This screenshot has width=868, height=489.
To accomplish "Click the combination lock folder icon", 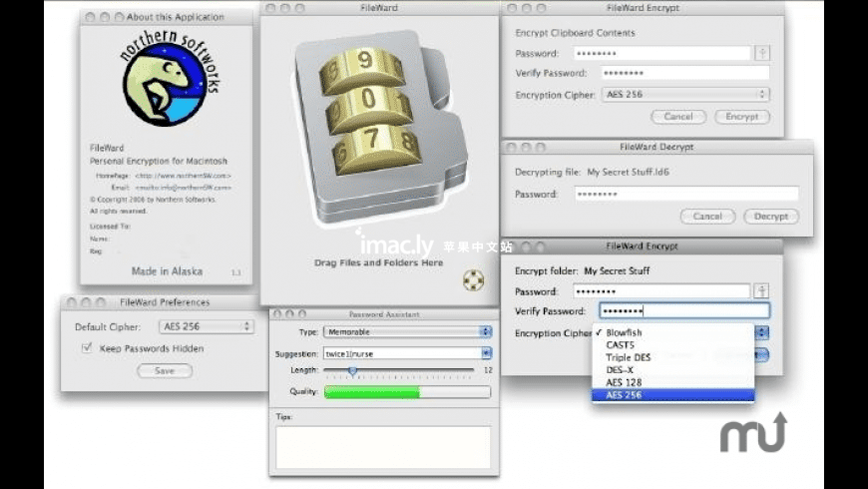I will pos(381,128).
